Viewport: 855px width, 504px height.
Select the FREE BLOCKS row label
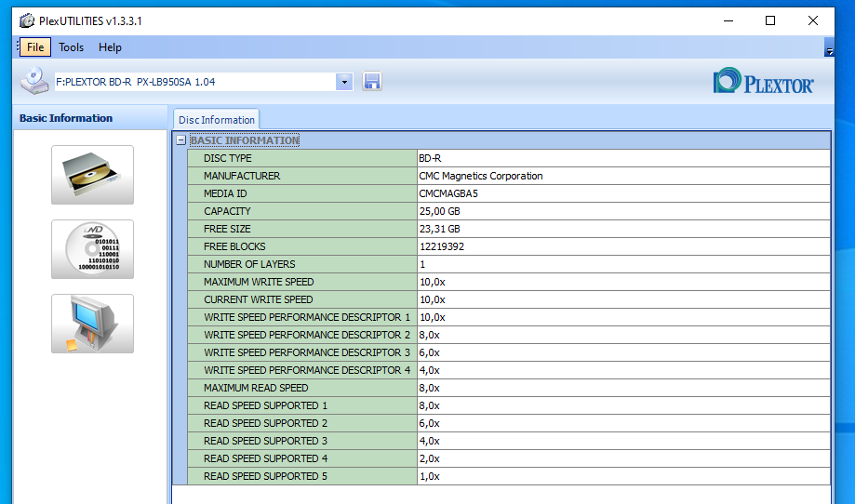coord(234,246)
